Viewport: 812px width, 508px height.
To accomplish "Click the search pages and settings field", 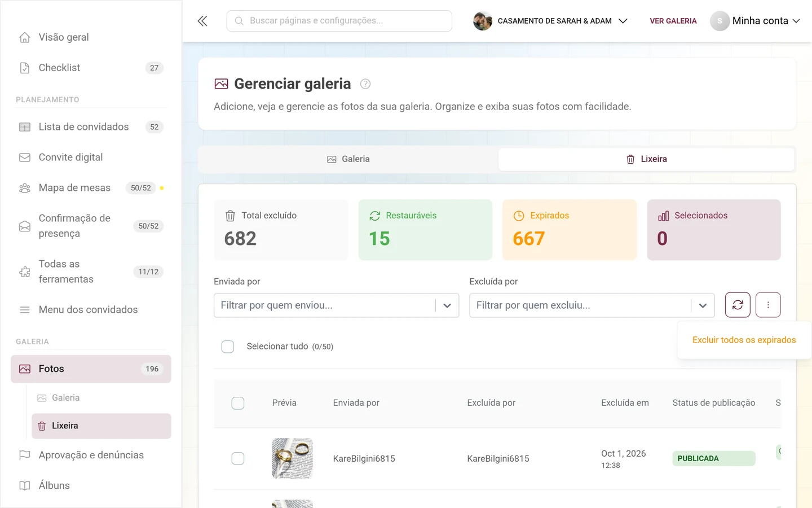I will tap(339, 21).
